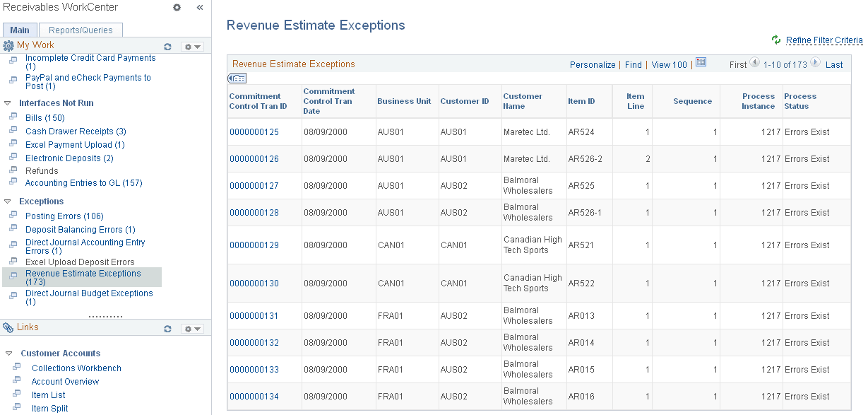Refresh using icon beside Refine Filter Criteria

pyautogui.click(x=775, y=40)
